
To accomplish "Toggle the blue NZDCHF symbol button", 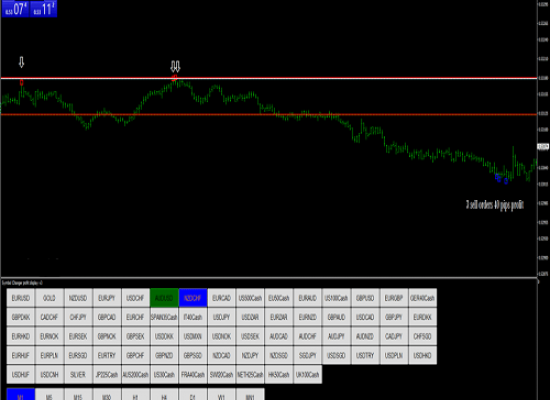I will [193, 298].
